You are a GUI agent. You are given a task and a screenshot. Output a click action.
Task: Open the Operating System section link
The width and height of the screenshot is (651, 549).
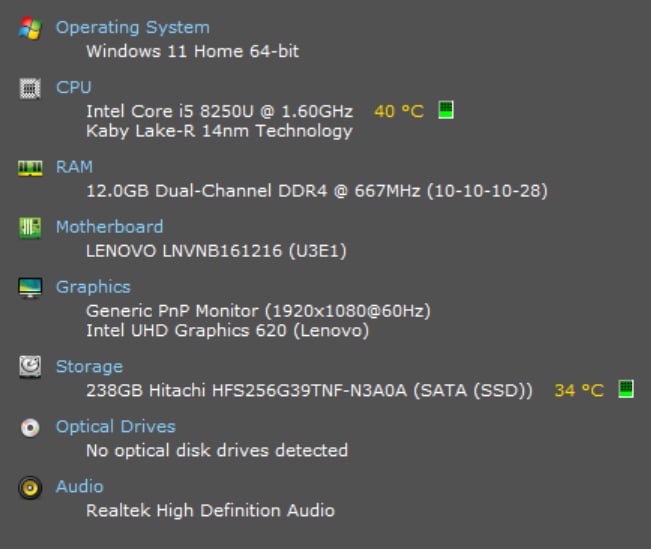pos(132,27)
